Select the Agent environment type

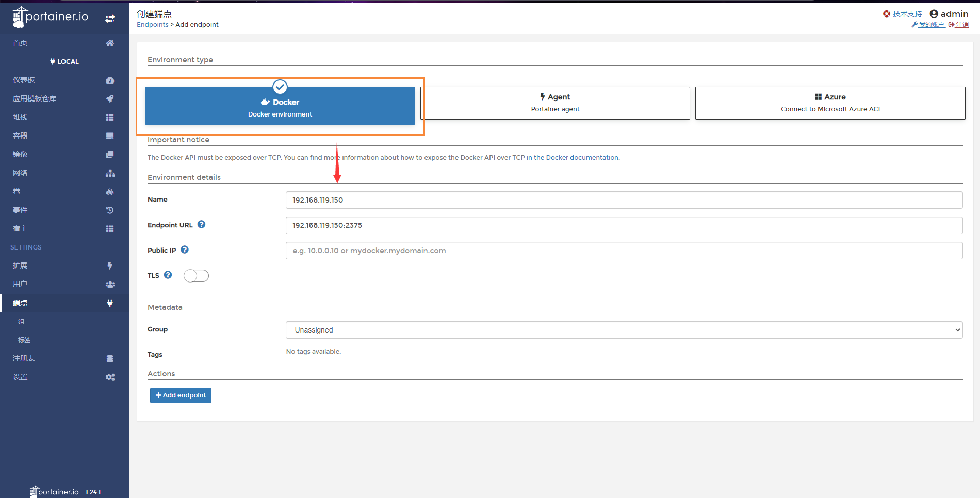click(555, 103)
